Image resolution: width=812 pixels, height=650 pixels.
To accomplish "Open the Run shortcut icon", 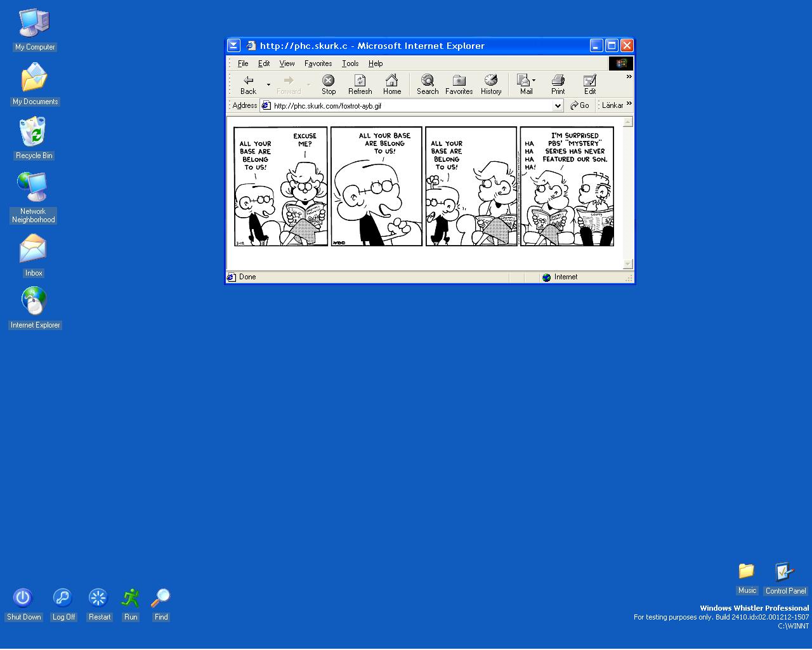I will pos(131,604).
